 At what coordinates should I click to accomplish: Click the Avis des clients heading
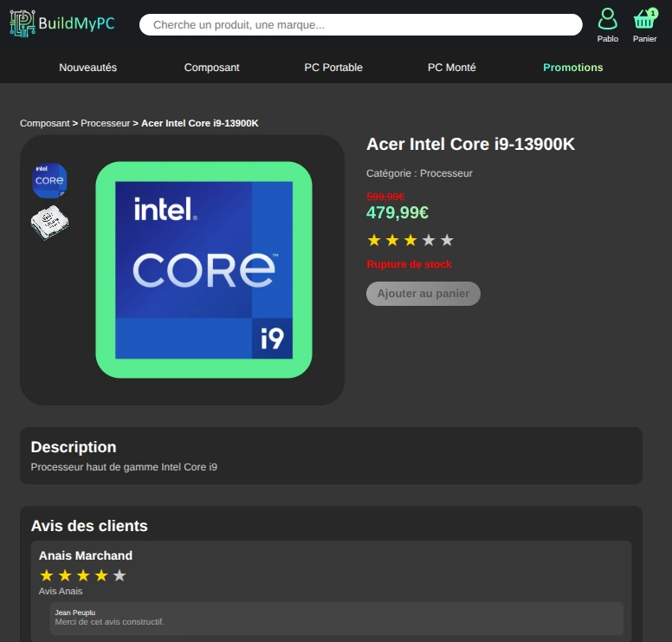pyautogui.click(x=89, y=526)
